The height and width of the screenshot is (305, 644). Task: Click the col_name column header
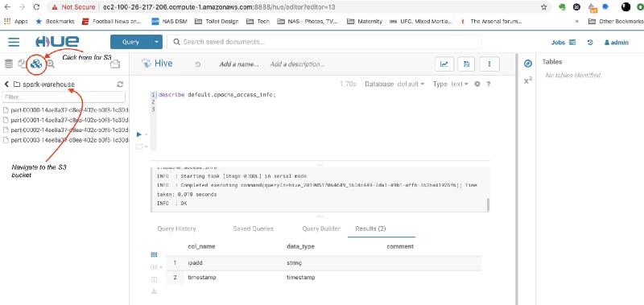[x=201, y=246]
